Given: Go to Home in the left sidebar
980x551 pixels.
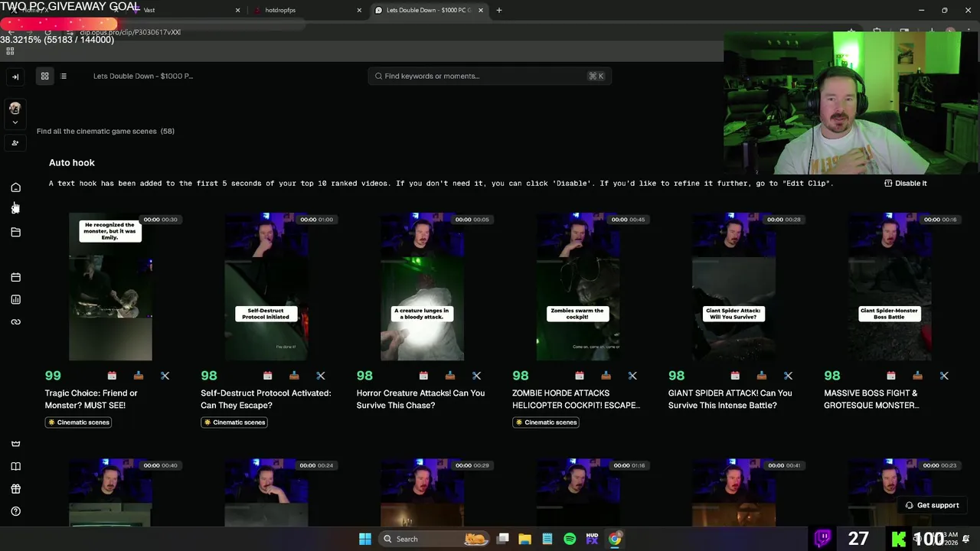Looking at the screenshot, I should tap(15, 187).
